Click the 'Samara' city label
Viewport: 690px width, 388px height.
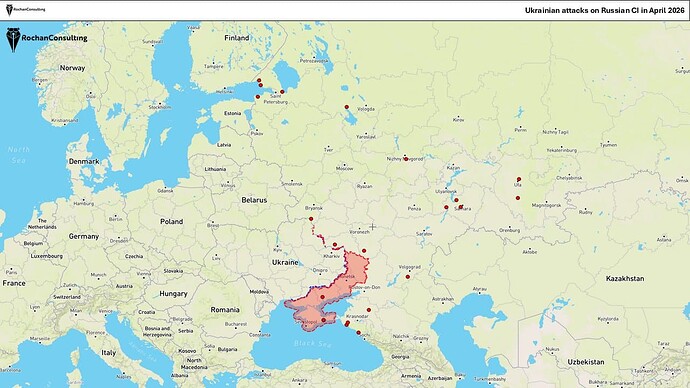pyautogui.click(x=463, y=209)
